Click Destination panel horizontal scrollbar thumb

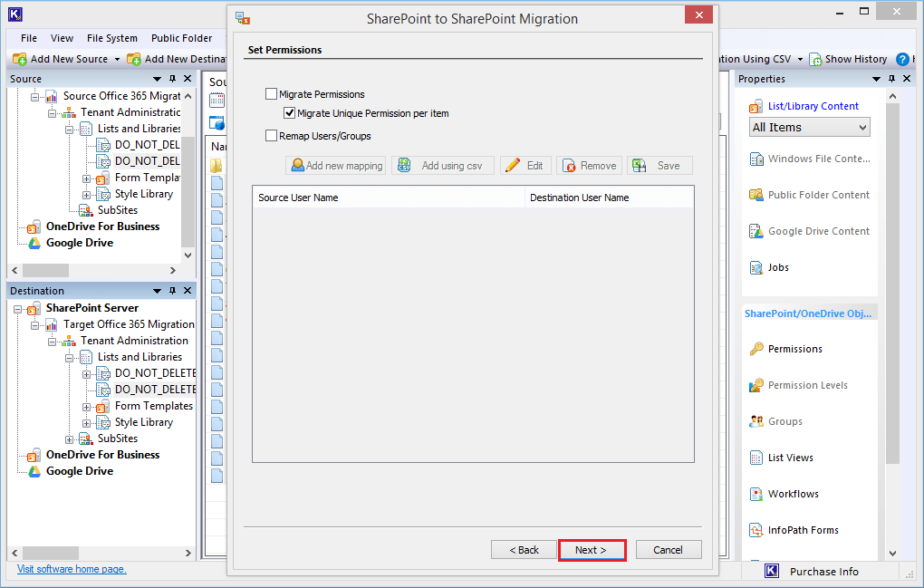(51, 554)
